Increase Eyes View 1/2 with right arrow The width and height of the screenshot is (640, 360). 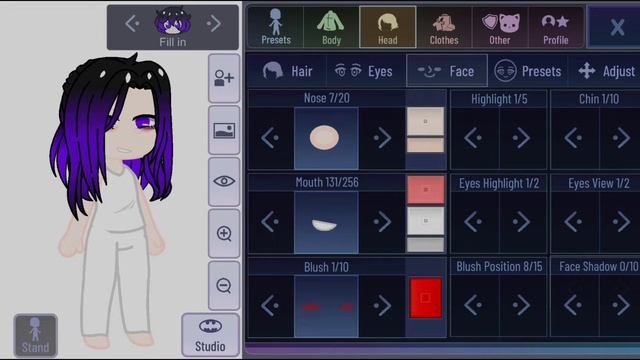[620, 222]
